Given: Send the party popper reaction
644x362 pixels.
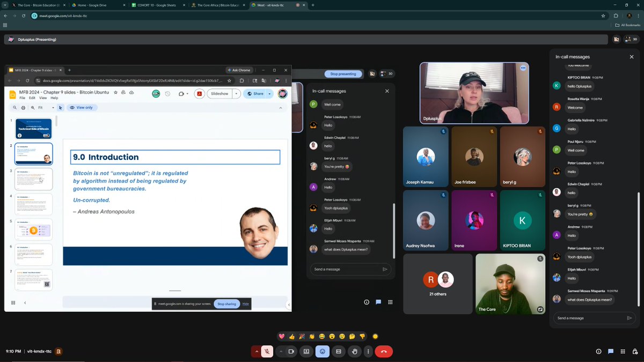Looking at the screenshot, I should [x=302, y=336].
